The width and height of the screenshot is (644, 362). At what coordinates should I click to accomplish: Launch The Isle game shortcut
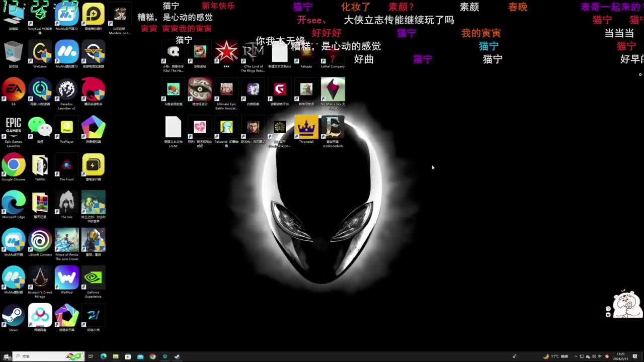click(66, 205)
